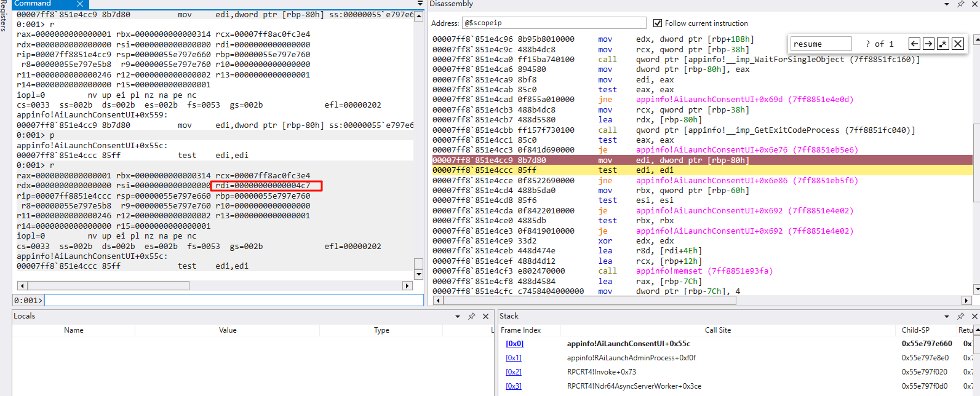The height and width of the screenshot is (396, 980).
Task: Close the Locals pane
Action: (x=485, y=317)
